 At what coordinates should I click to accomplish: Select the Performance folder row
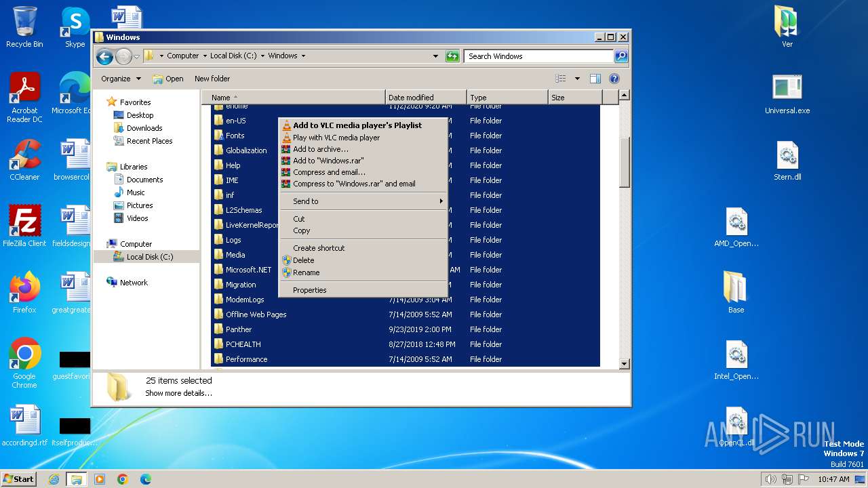point(406,359)
